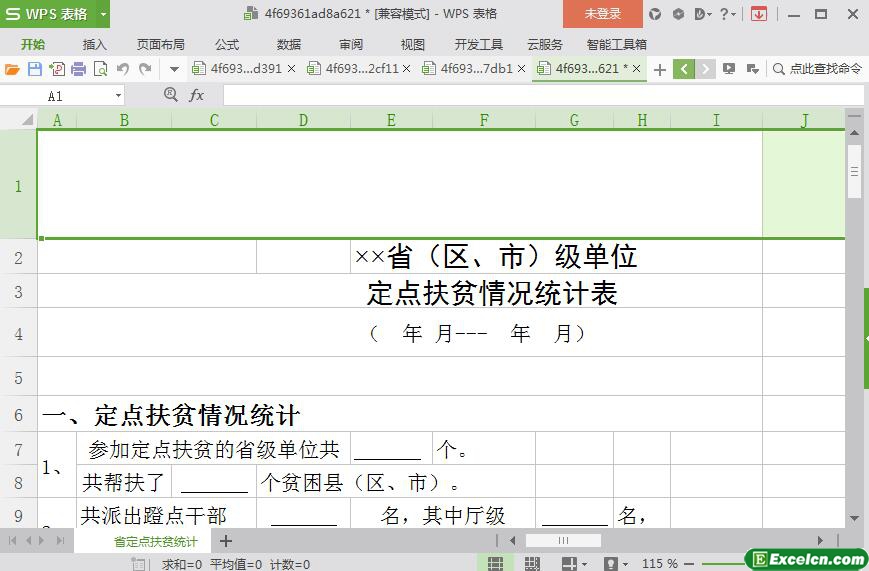This screenshot has width=869, height=571.
Task: Close the active 4f693...621 document tab
Action: [636, 69]
